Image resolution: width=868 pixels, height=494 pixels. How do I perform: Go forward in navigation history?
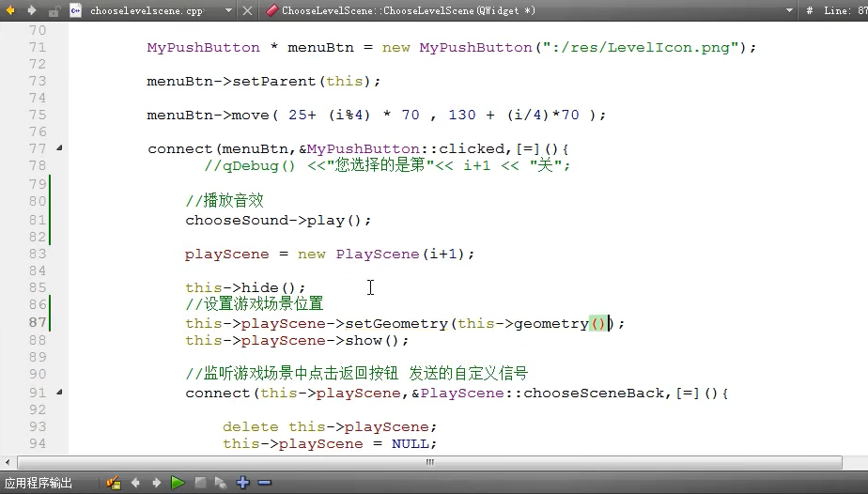pyautogui.click(x=32, y=10)
